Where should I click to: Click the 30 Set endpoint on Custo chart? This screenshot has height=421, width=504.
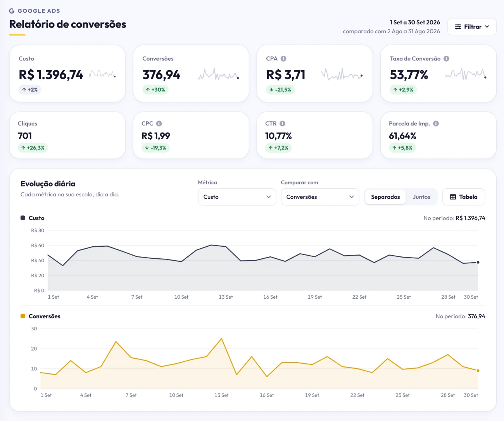pyautogui.click(x=478, y=262)
